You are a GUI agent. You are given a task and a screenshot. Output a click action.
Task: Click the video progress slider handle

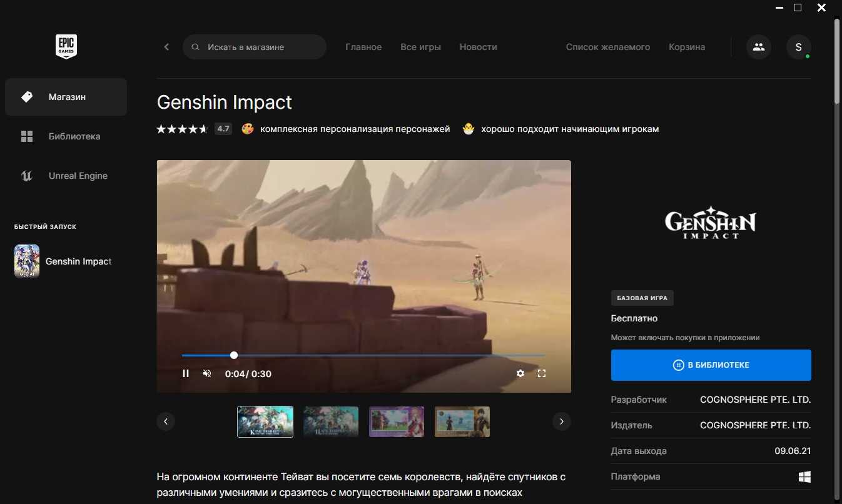pos(234,355)
